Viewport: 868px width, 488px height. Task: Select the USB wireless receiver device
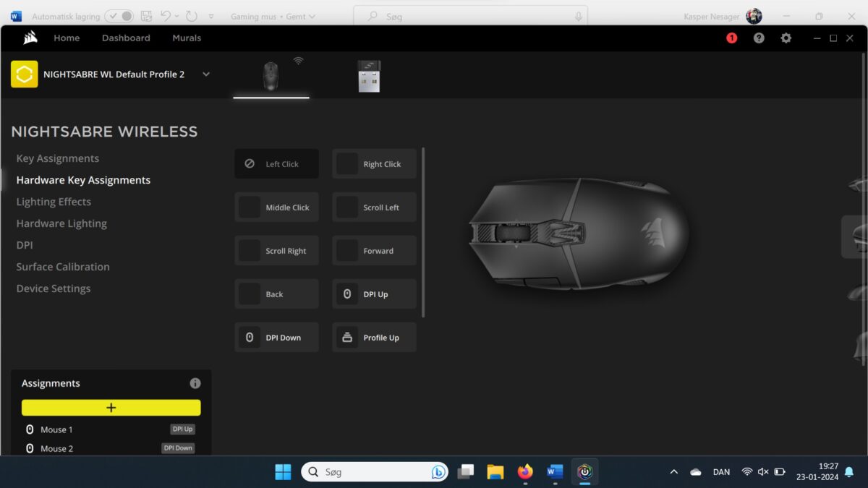click(x=369, y=76)
